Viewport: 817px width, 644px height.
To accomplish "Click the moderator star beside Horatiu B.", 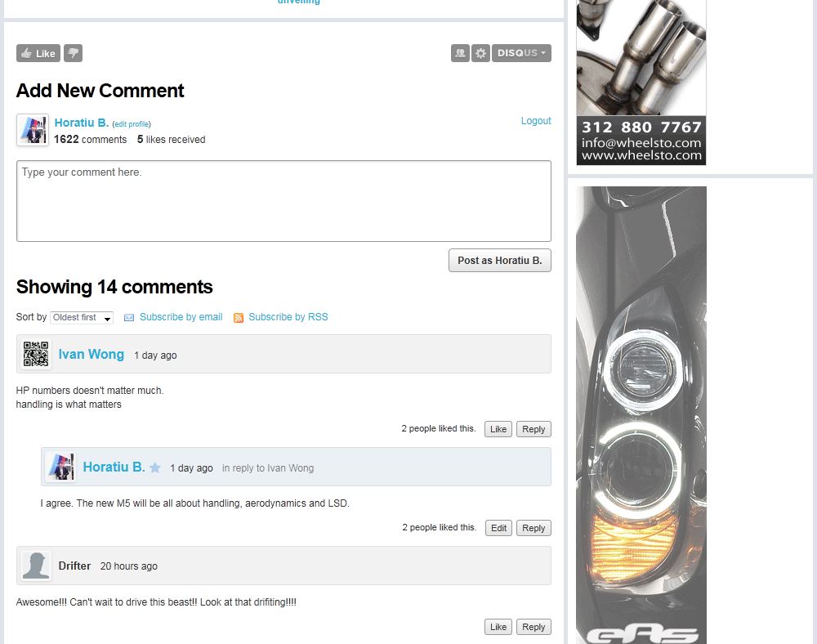I will tap(154, 467).
